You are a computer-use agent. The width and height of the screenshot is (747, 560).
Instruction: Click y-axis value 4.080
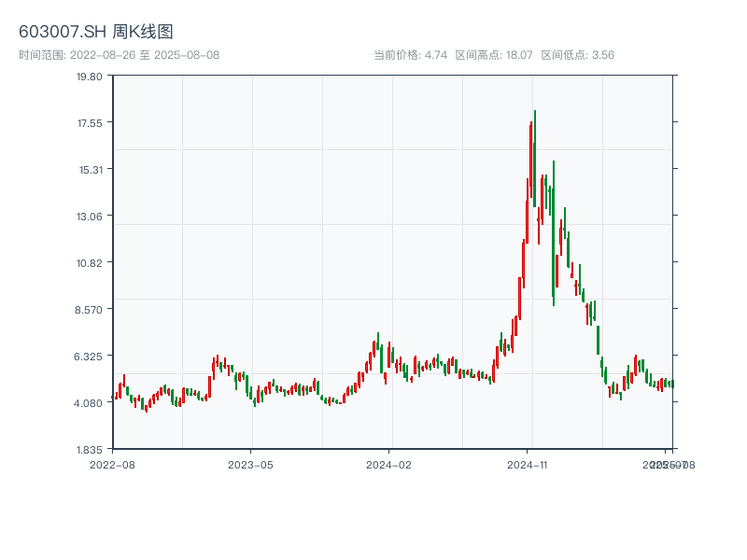88,403
